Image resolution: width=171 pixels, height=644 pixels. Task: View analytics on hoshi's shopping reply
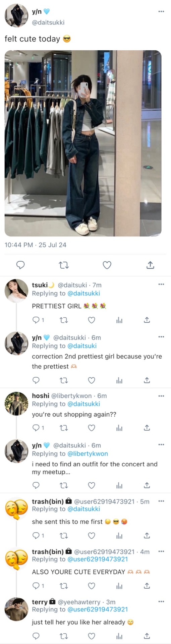tap(119, 428)
